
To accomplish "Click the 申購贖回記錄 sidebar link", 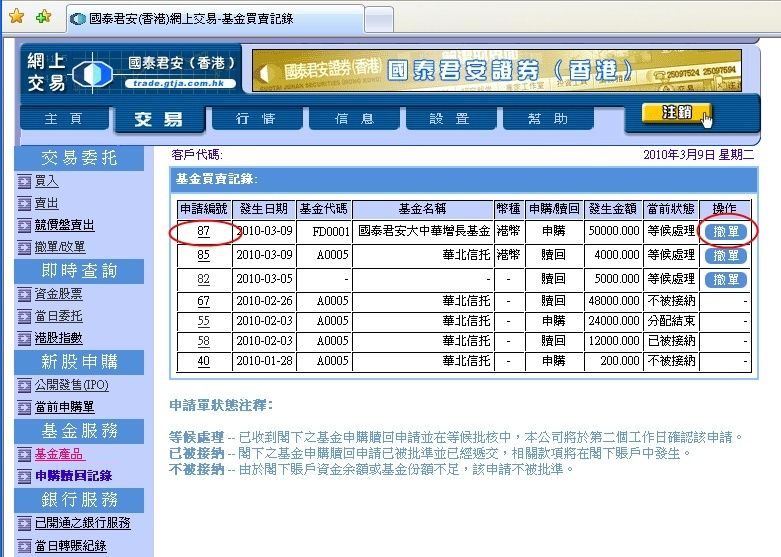I will pos(73,476).
